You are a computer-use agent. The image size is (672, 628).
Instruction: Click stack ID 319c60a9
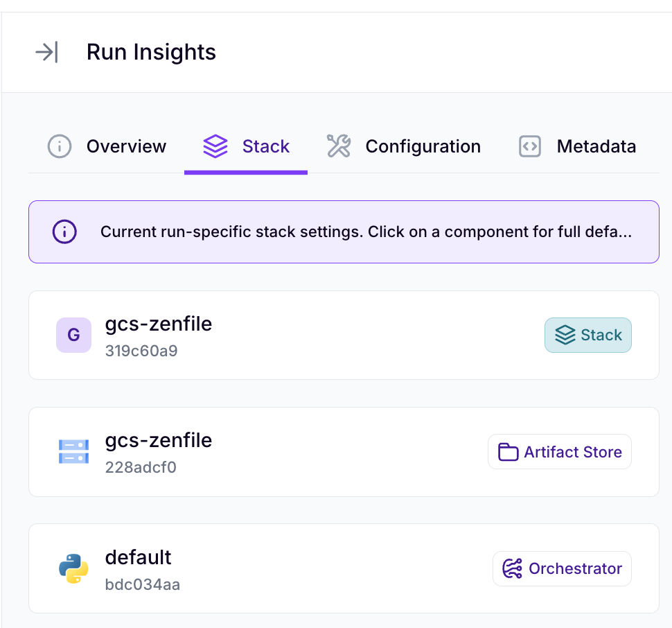click(141, 351)
